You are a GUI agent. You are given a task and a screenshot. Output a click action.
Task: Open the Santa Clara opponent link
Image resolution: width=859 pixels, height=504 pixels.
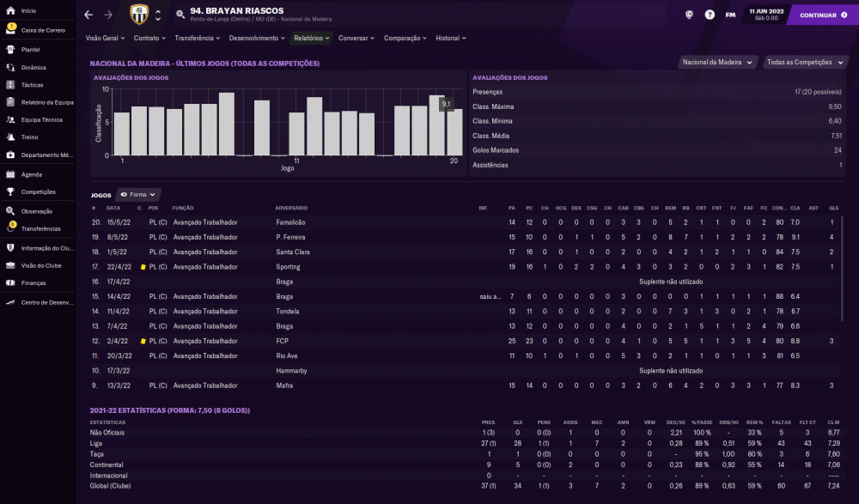pos(293,252)
